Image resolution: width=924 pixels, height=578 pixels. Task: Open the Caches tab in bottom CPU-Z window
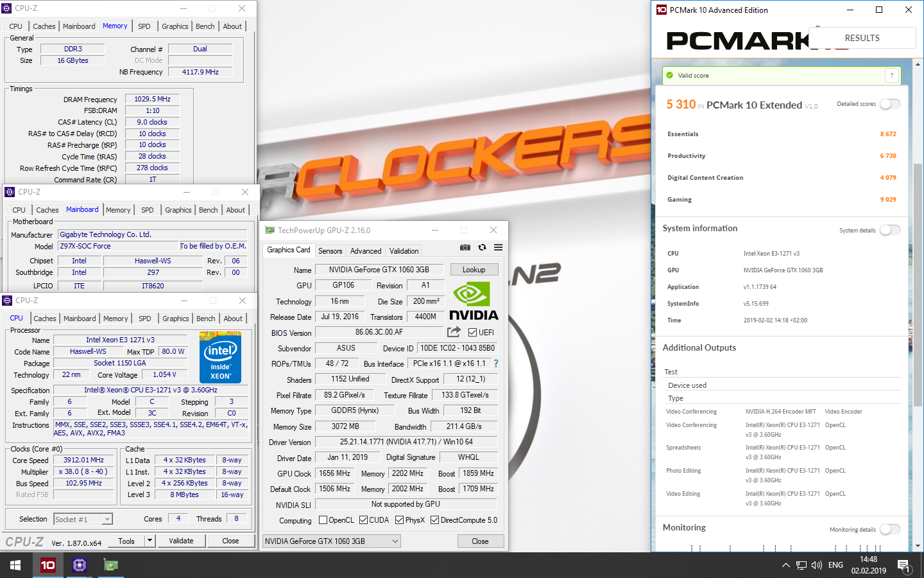click(45, 319)
